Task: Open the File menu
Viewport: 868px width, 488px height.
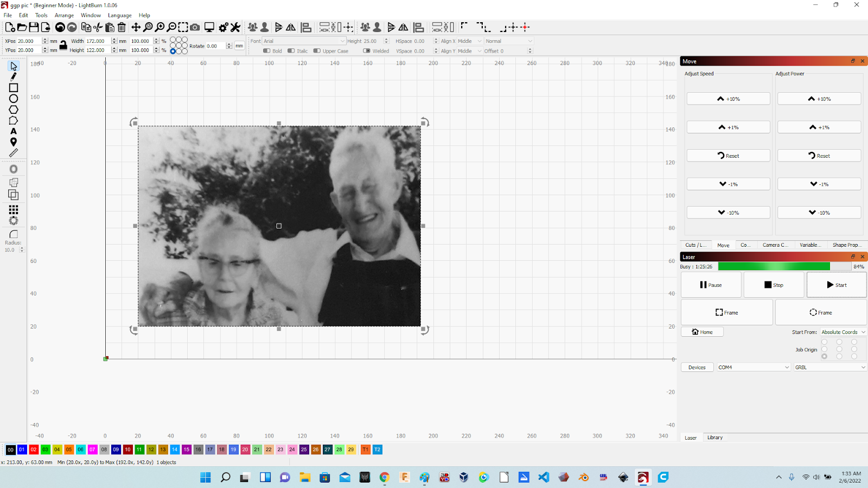Action: pyautogui.click(x=8, y=15)
